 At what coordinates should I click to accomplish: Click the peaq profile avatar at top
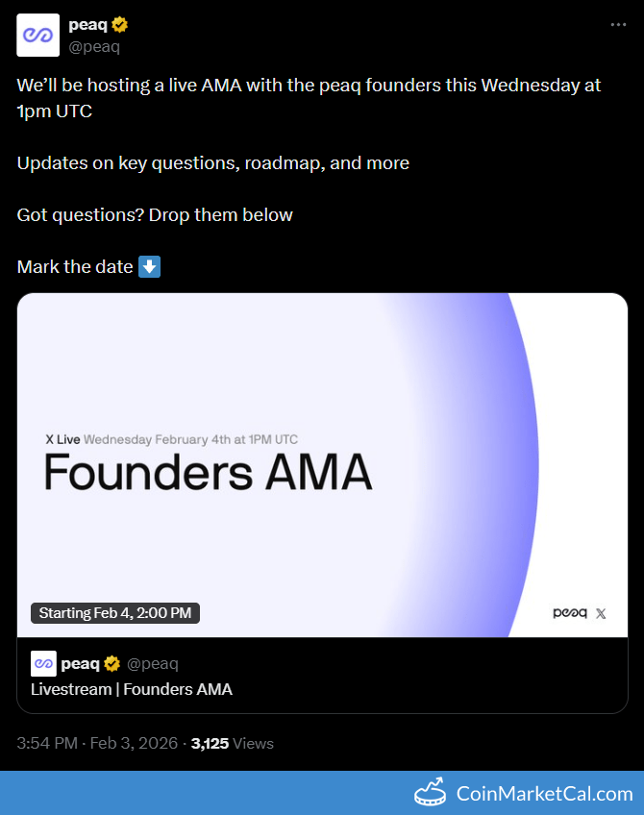click(x=37, y=36)
